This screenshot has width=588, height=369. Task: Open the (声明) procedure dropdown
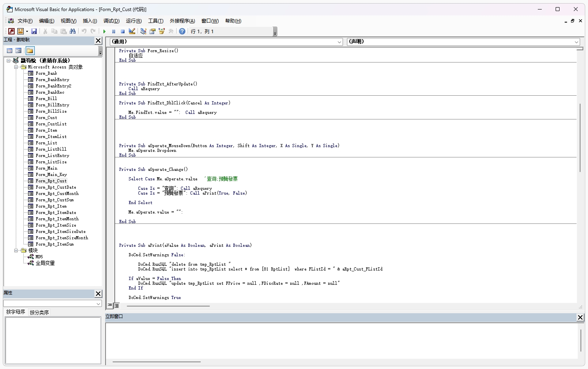(x=577, y=42)
